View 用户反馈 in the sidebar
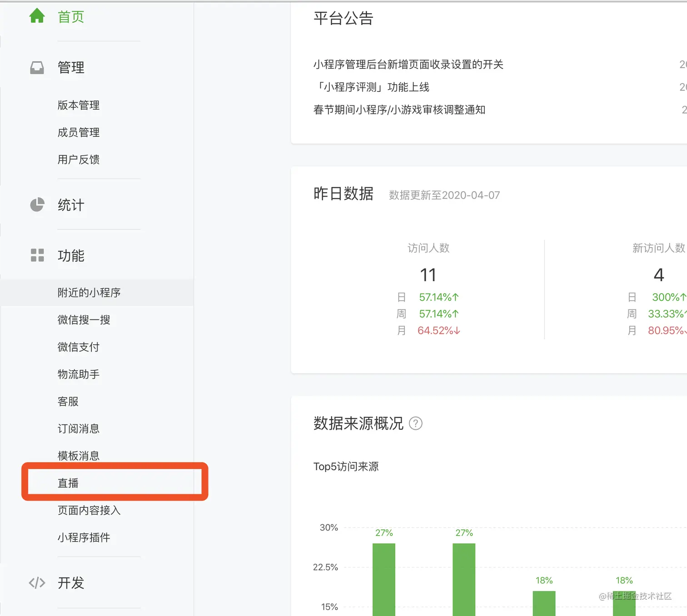 point(78,159)
